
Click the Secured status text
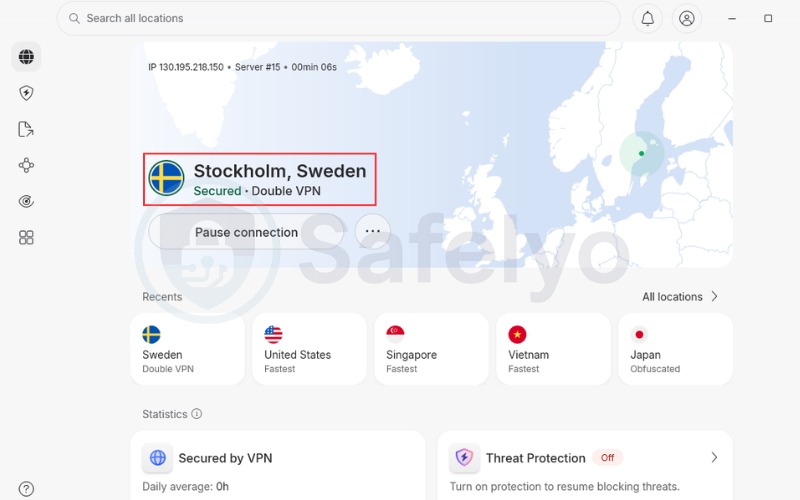217,191
